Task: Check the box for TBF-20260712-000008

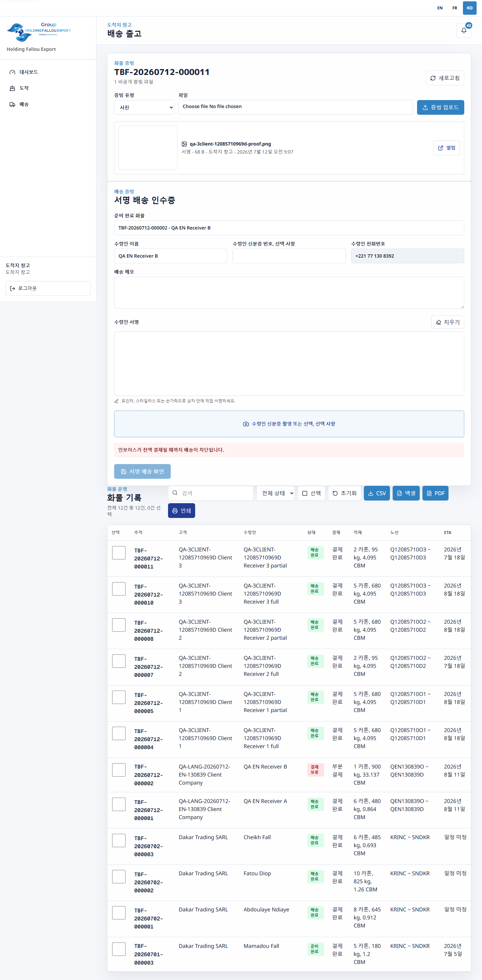Action: click(x=119, y=625)
